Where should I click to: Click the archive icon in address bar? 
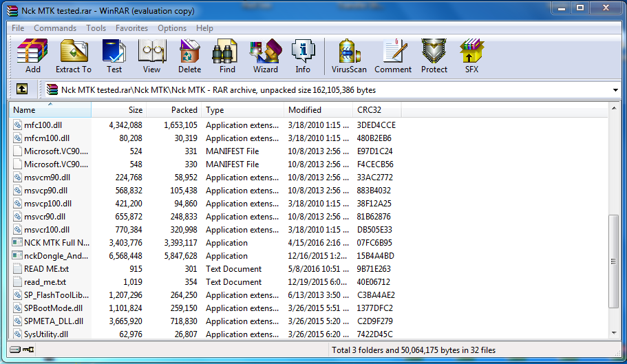click(52, 89)
